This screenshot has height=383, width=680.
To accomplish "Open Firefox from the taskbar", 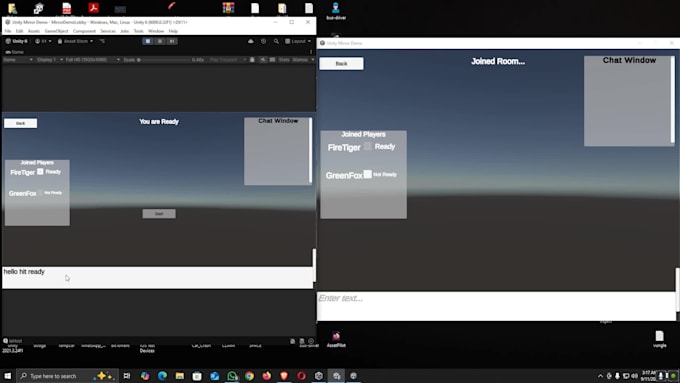I will tap(267, 376).
